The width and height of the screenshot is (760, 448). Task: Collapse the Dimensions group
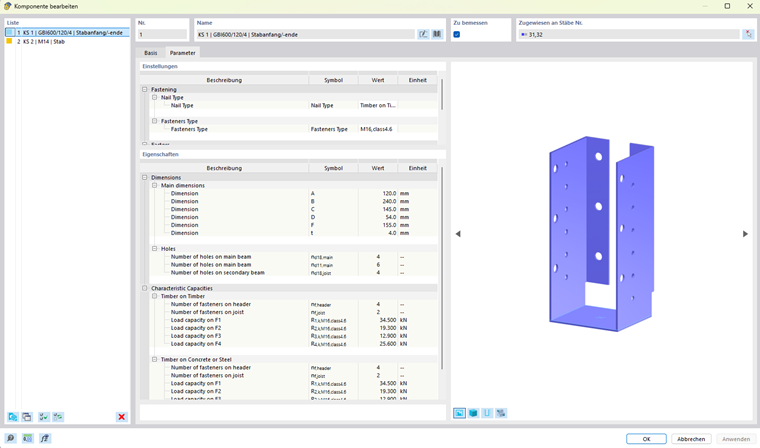(144, 177)
